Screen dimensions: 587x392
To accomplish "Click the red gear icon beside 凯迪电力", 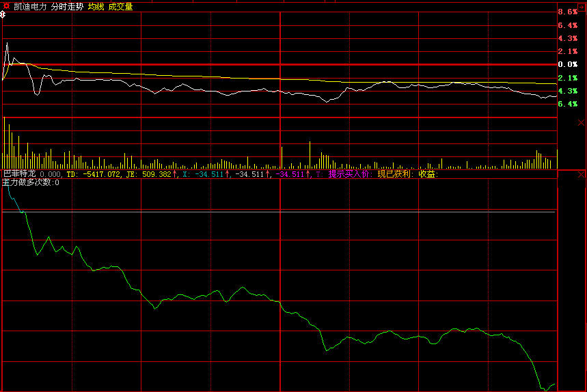I will 6,6.
